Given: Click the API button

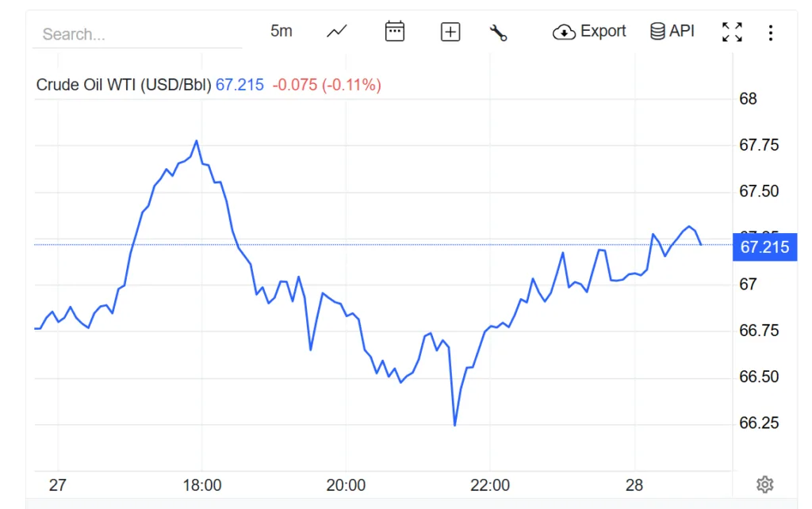Looking at the screenshot, I should click(672, 31).
